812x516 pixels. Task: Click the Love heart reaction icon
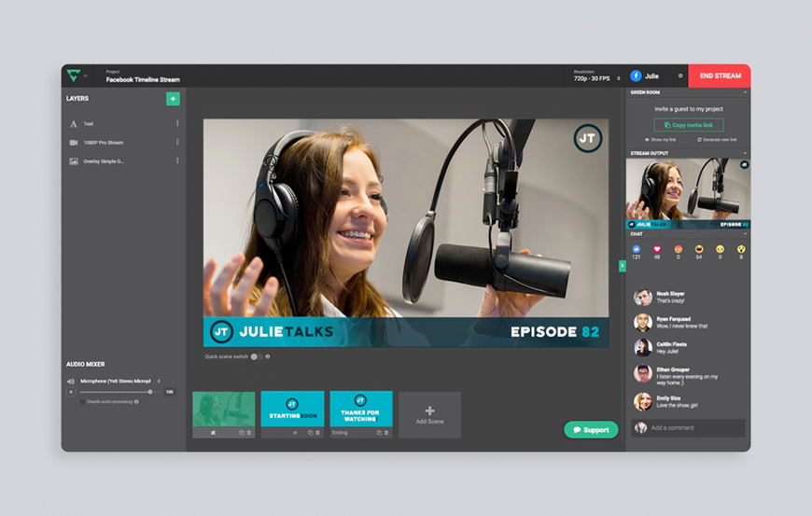coord(657,249)
